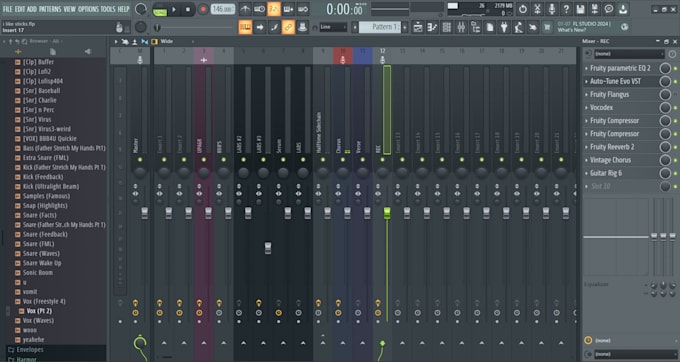Open the plugin picker plug icon
The image size is (680, 362).
click(504, 27)
